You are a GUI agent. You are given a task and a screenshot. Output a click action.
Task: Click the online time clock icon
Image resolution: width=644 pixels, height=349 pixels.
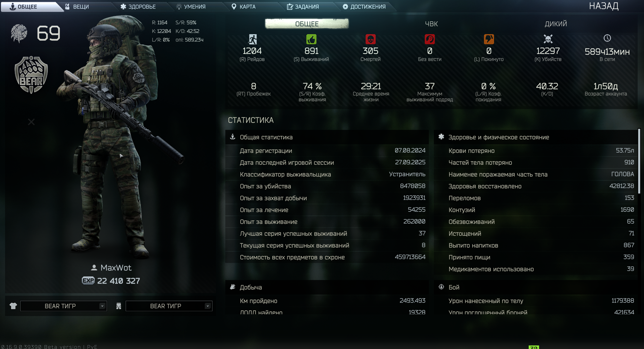point(607,38)
